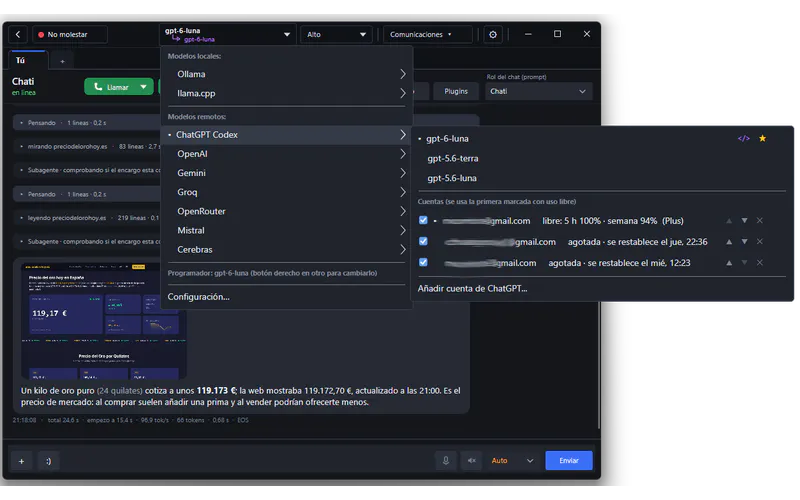Open the Cerebras submenu
This screenshot has width=800, height=500.
[287, 249]
